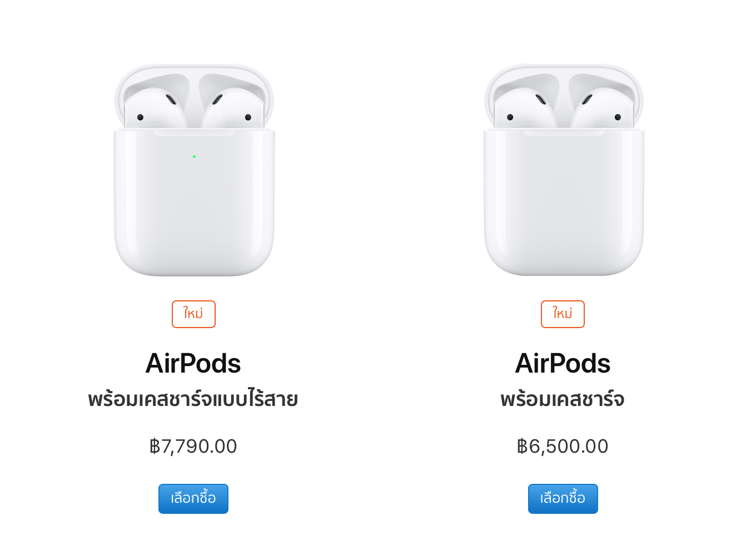
Task: Click the พร้อมเคสชาร์จ subtitle under the ฿6,500.00 AirPods
Action: (x=563, y=399)
